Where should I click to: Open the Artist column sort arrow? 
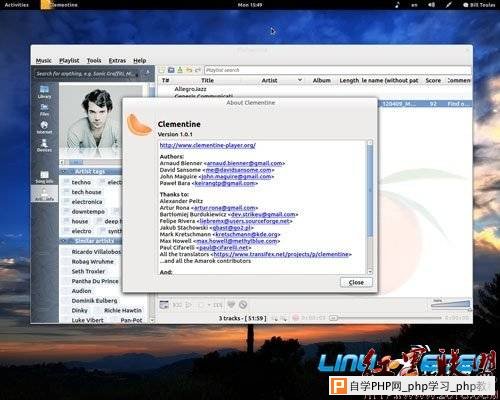300,80
